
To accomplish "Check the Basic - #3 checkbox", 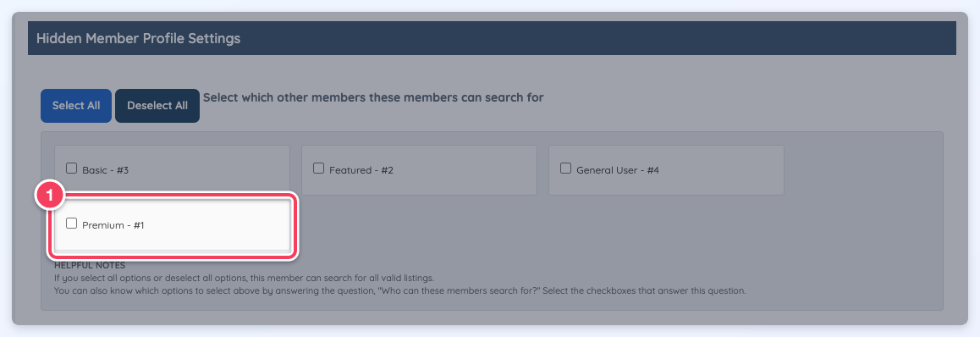I will (71, 168).
